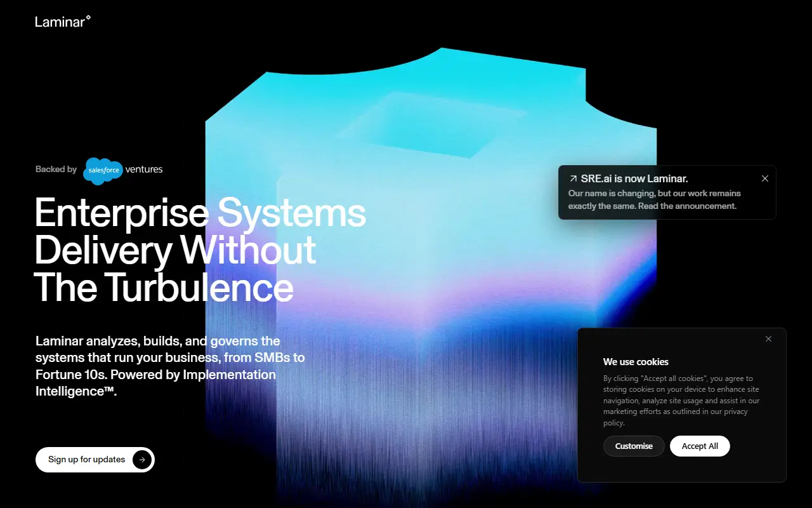Click the 'We use cookies' heading
812x508 pixels.
(636, 362)
